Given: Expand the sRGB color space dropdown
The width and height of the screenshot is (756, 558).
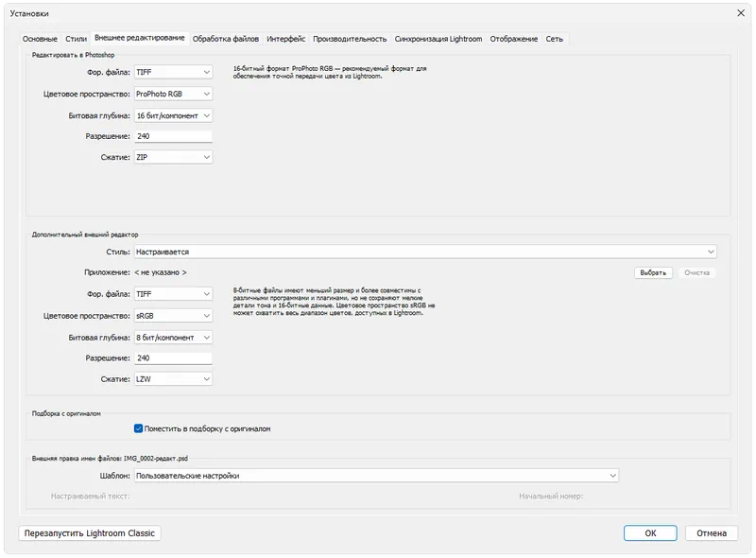Looking at the screenshot, I should click(x=173, y=316).
